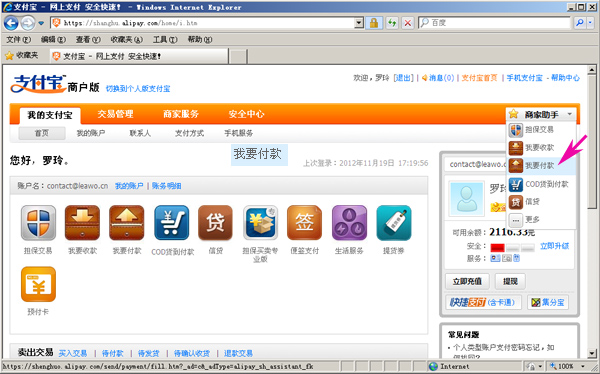Open the 联系人 sub-navigation item

pyautogui.click(x=140, y=133)
